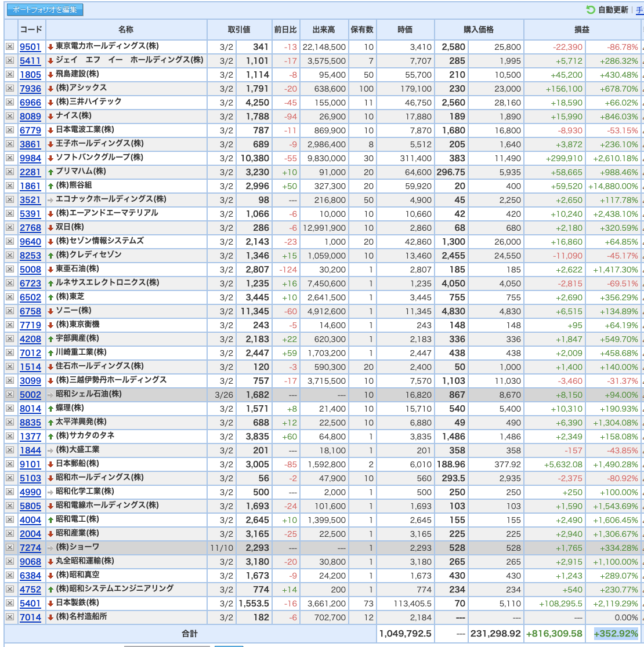
Task: Click the 保有数 column header
Action: coord(362,30)
